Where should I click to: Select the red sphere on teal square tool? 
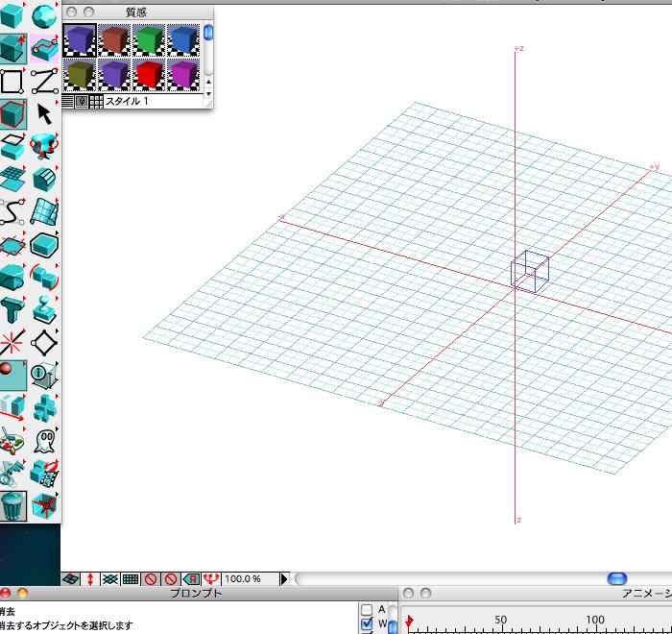[x=12, y=376]
